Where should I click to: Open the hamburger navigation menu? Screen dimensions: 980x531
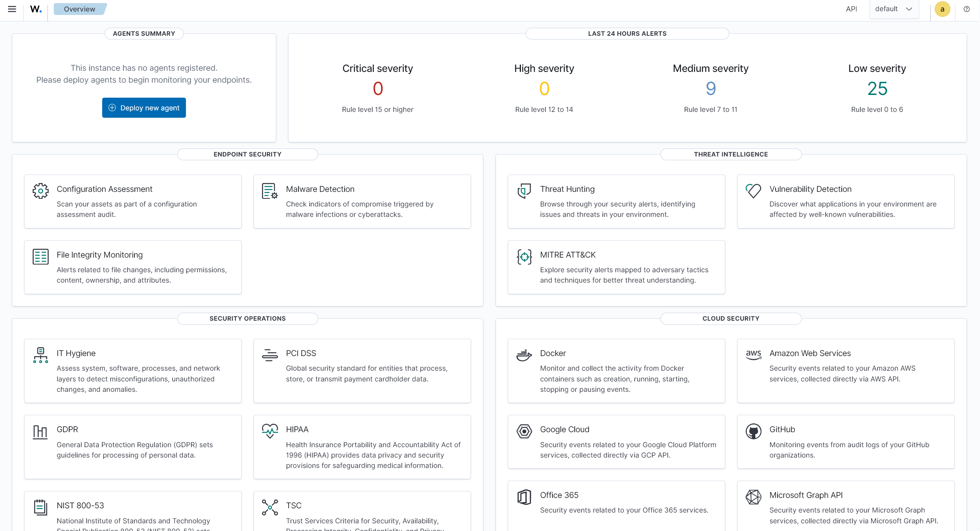[12, 9]
